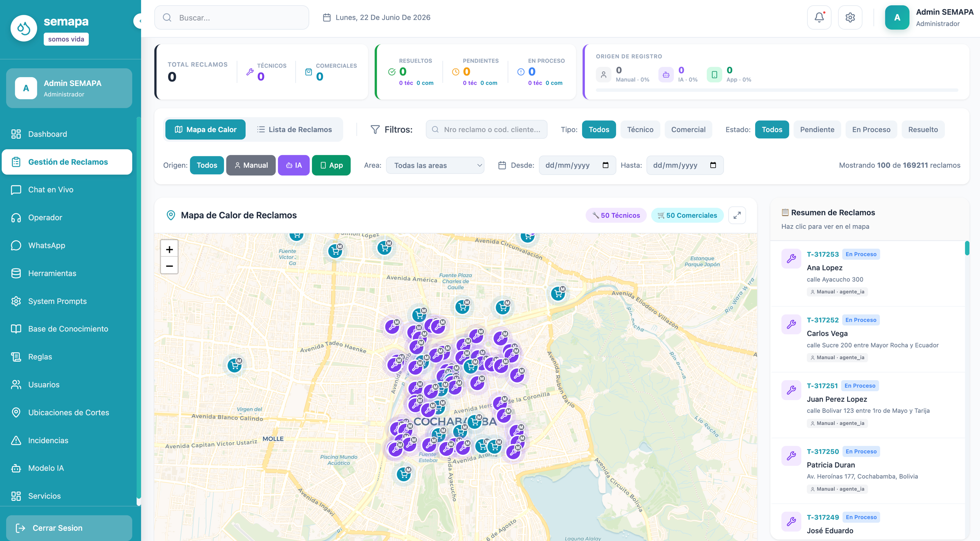Click the Cerrar Sesion button
This screenshot has height=541, width=980.
coord(69,528)
